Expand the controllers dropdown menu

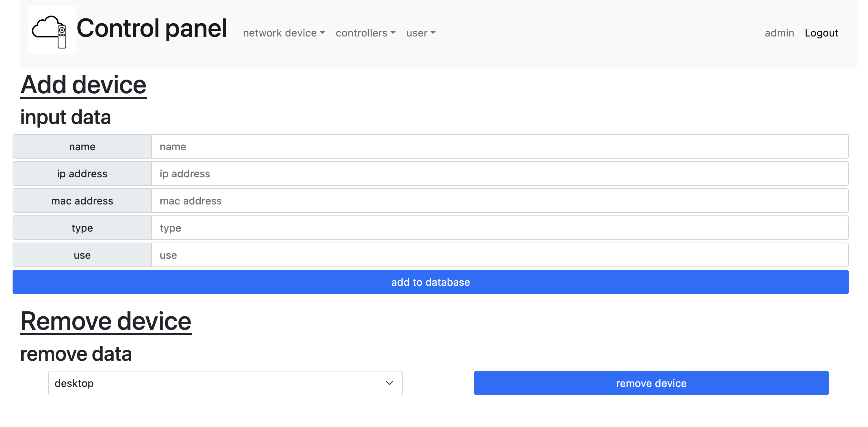365,33
